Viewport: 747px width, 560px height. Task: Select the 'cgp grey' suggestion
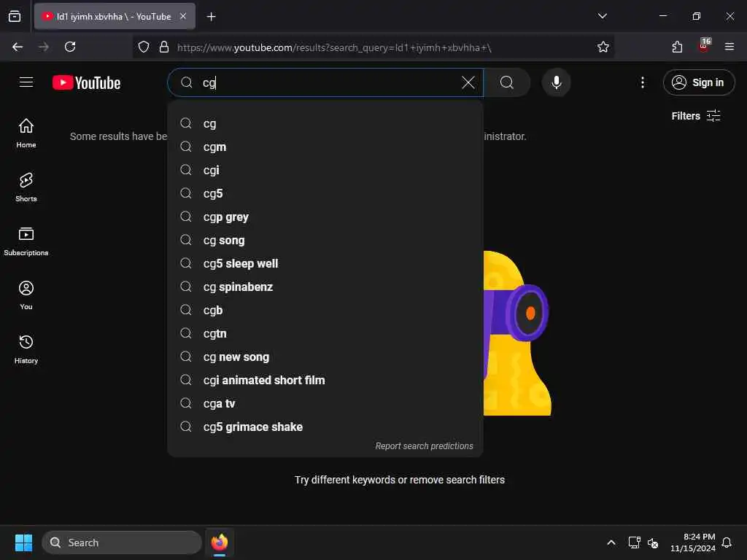point(325,217)
